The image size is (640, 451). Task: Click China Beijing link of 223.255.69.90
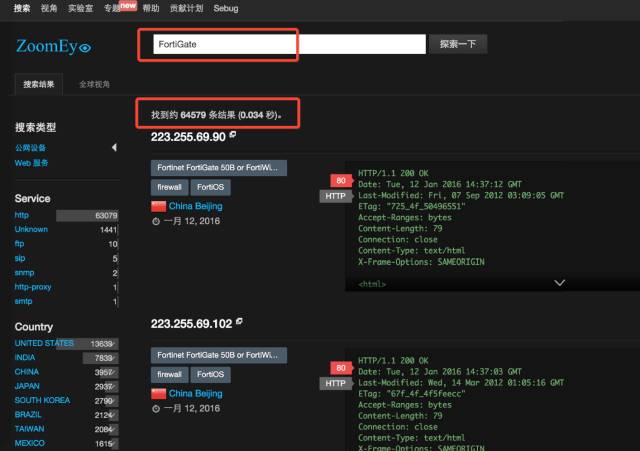click(196, 206)
